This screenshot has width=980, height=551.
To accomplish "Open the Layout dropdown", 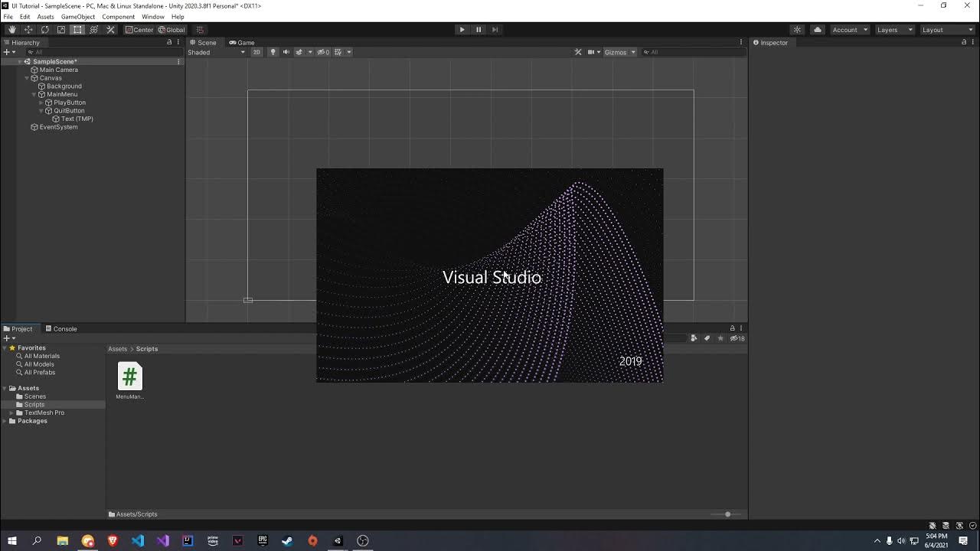I will pyautogui.click(x=947, y=30).
